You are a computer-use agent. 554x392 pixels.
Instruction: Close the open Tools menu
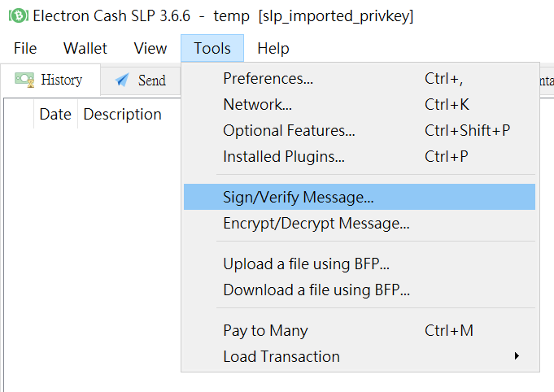(x=212, y=48)
